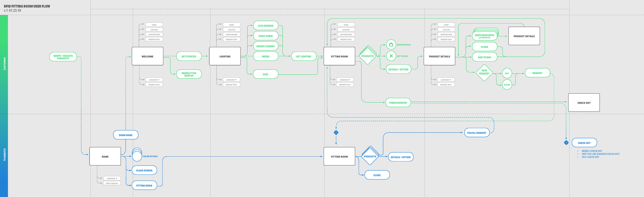Viewport: 644px width, 197px height.
Task: Click 'RFID Fitting Room User Flow' title
Action: [x=27, y=6]
